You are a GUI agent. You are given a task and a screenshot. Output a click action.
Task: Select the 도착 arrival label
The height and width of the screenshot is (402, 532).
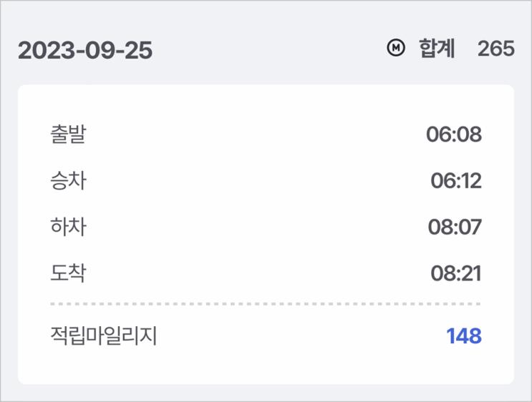(68, 273)
